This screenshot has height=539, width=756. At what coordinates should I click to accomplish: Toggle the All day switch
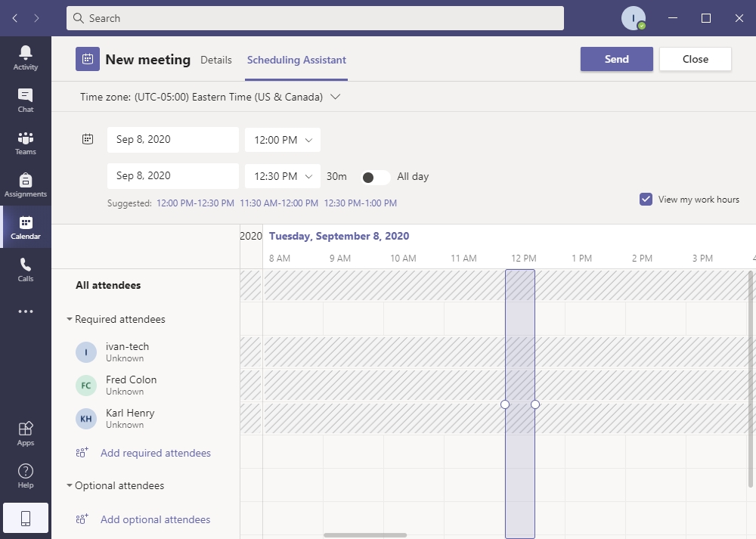coord(375,177)
